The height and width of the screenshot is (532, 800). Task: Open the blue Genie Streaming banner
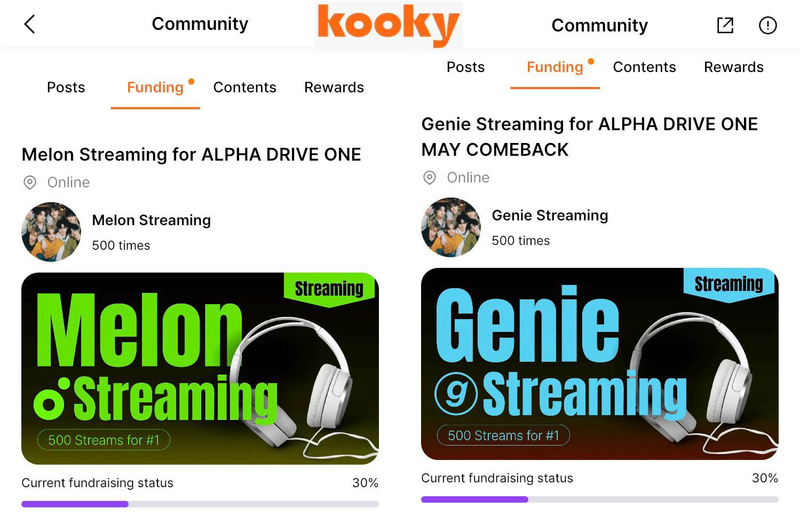(600, 364)
